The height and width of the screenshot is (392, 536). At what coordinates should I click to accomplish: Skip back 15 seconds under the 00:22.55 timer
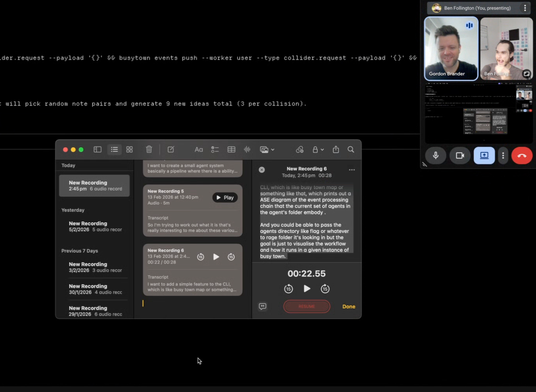(x=288, y=289)
